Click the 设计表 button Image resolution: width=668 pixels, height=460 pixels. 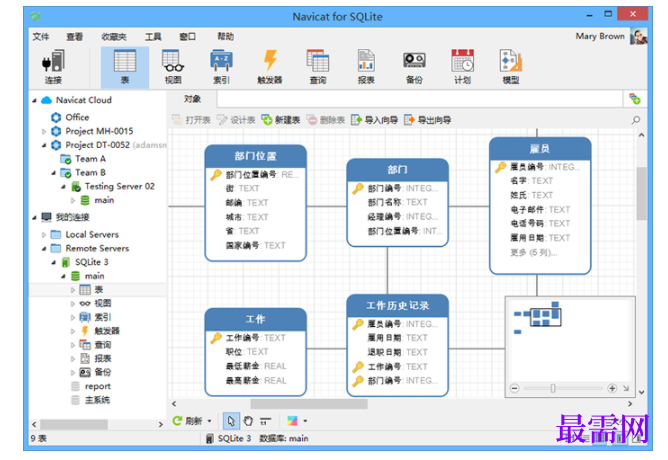[x=236, y=120]
